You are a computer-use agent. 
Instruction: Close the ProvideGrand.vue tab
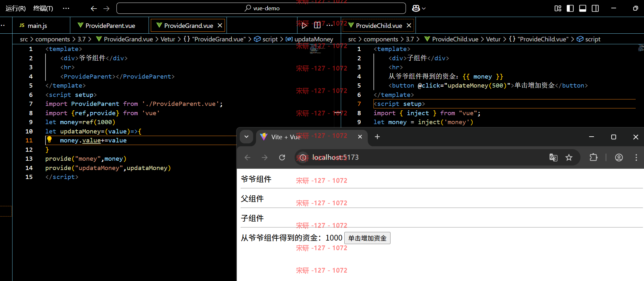220,25
